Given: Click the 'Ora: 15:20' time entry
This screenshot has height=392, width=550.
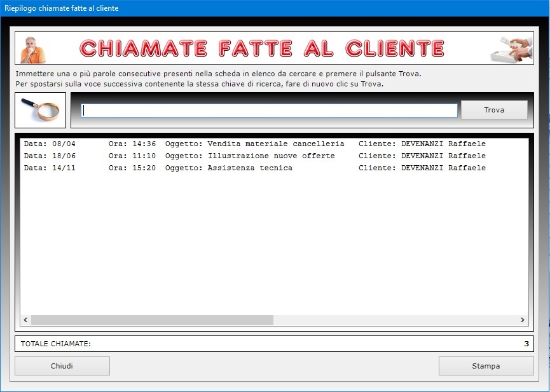Looking at the screenshot, I should (x=132, y=168).
